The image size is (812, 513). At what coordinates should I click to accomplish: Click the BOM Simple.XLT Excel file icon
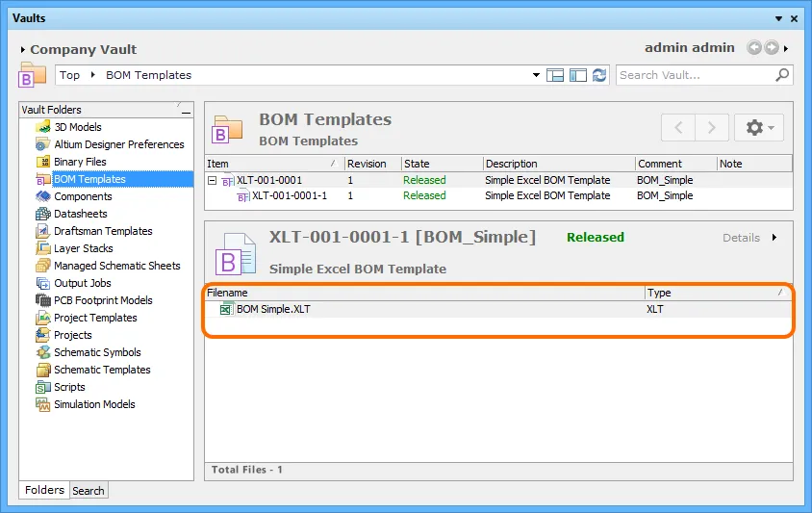(x=226, y=309)
